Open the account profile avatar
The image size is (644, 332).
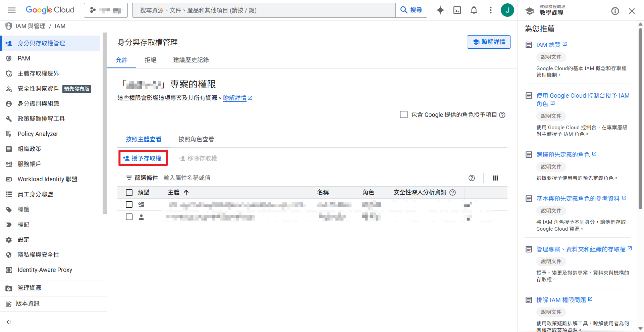507,10
